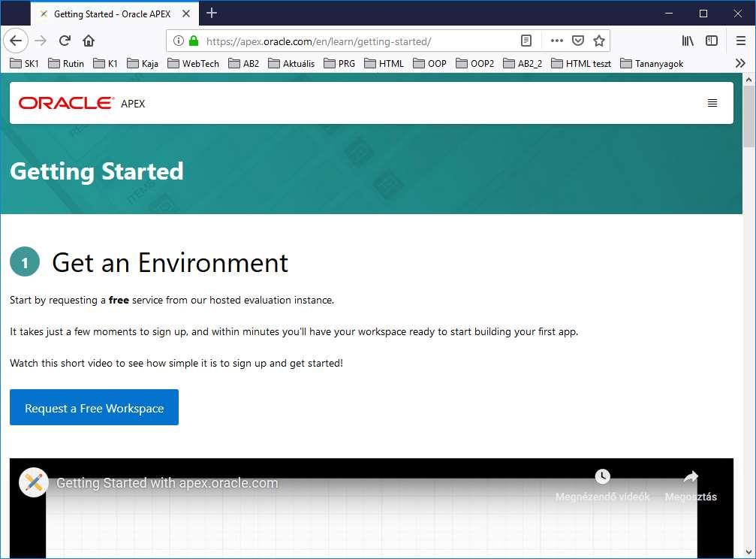Image resolution: width=756 pixels, height=559 pixels.
Task: Show sidebars button
Action: pos(712,41)
